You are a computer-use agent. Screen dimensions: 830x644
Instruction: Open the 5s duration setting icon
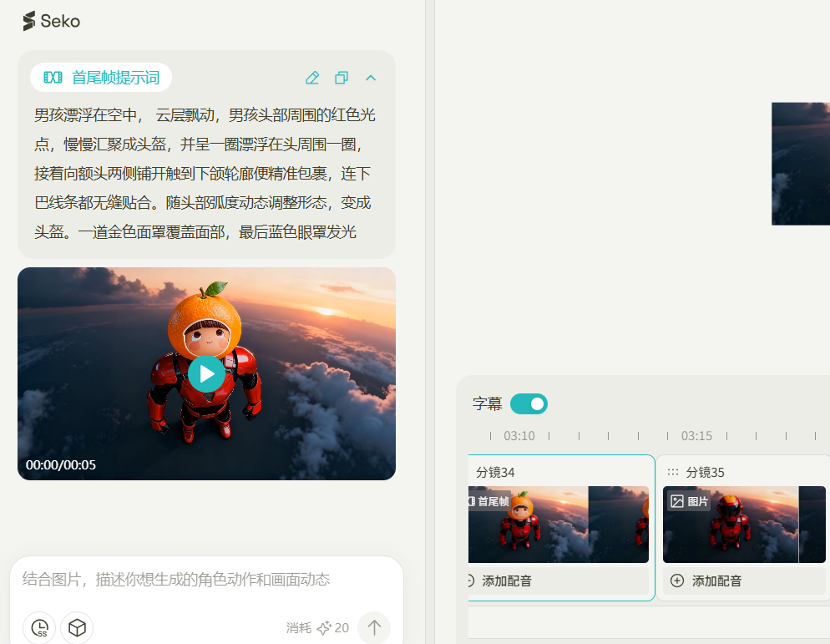click(x=38, y=627)
